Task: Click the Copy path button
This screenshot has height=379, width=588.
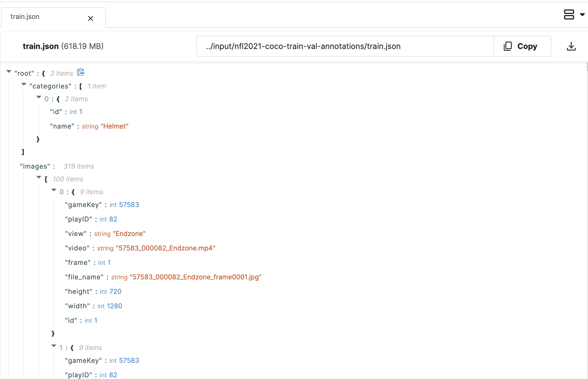Action: [x=522, y=46]
